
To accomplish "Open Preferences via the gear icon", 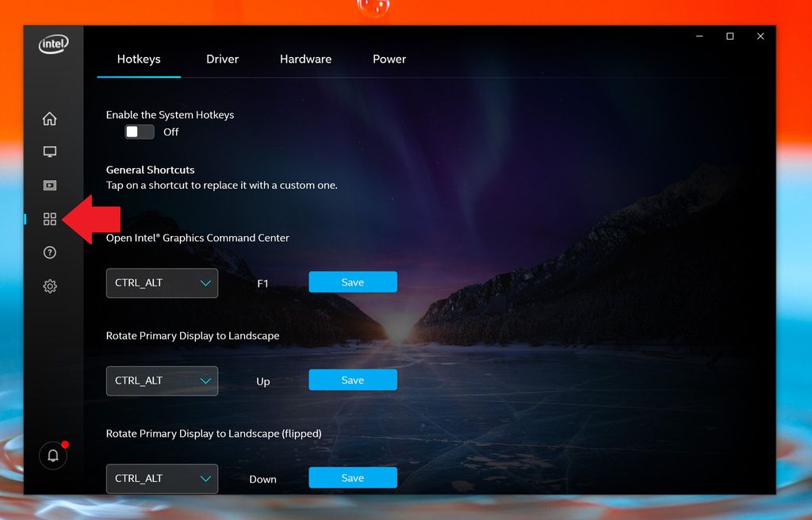I will [50, 286].
